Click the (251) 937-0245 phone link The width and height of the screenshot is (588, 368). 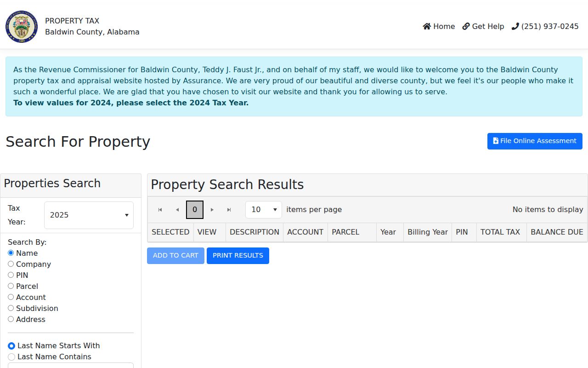click(545, 27)
